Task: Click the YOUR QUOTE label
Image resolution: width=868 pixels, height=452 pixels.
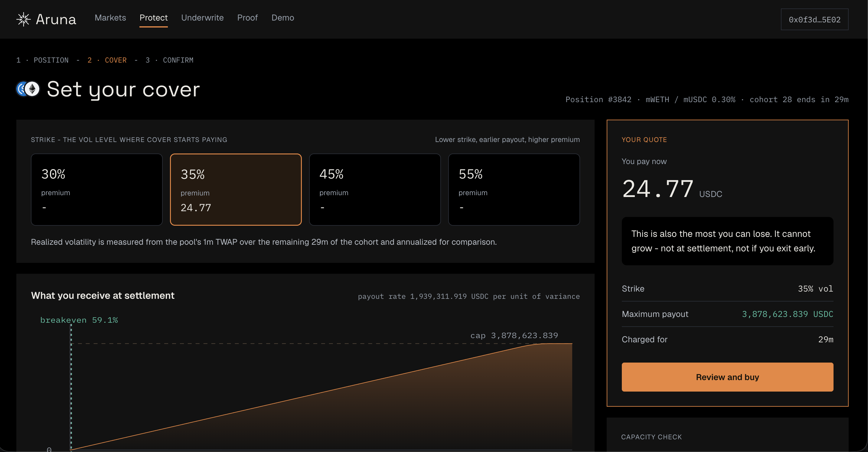Action: coord(644,140)
